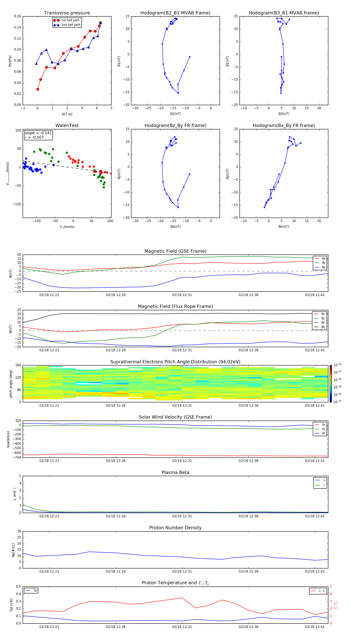Click the V_A(km/s) axis label

[x=67, y=227]
